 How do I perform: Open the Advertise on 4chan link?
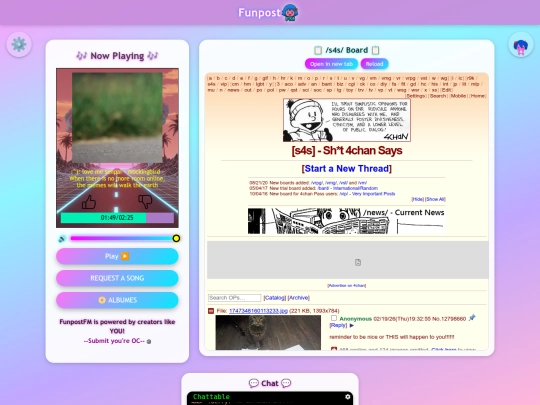[x=346, y=285]
